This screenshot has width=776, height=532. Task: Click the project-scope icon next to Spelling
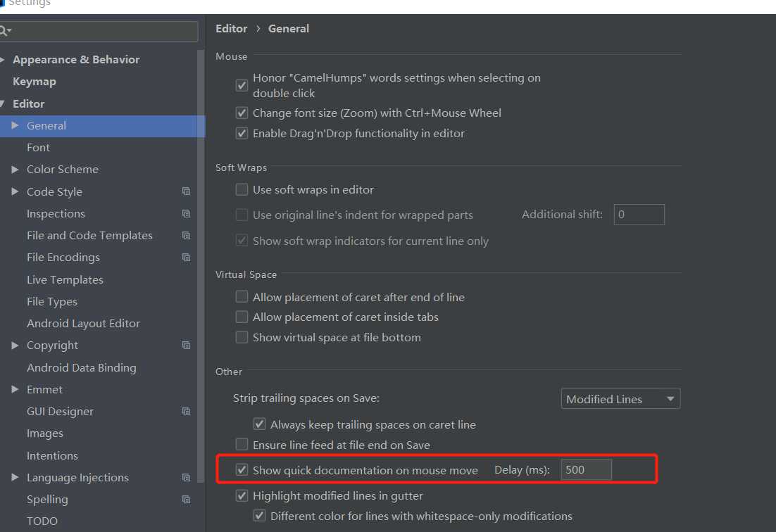186,500
